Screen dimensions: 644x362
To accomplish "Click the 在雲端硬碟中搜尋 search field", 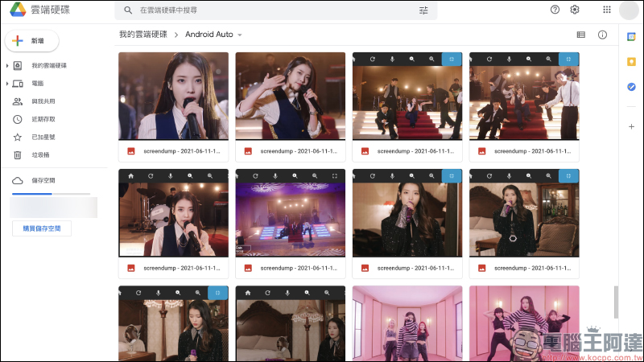I will click(275, 10).
